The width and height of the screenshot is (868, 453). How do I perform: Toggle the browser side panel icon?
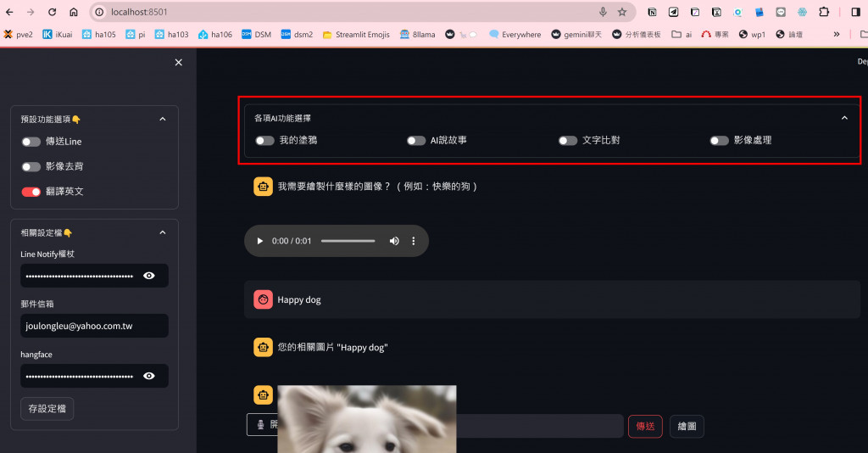856,12
